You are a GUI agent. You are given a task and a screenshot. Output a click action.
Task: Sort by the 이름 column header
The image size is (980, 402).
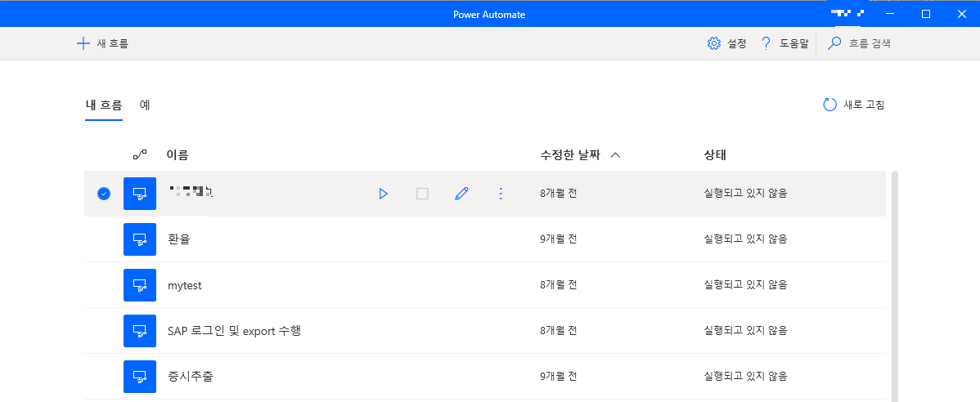pos(178,154)
